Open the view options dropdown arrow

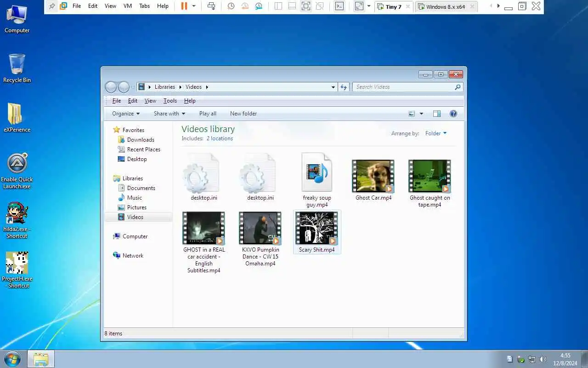tap(421, 114)
